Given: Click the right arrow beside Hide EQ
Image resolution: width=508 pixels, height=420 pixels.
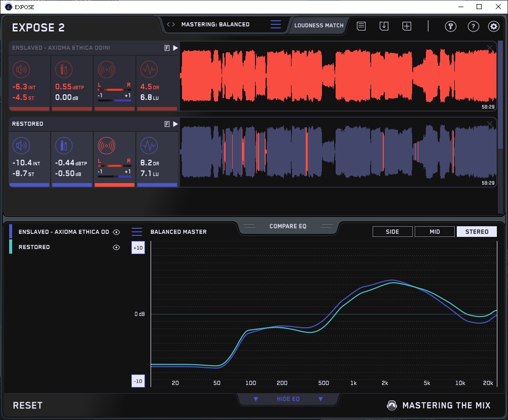Looking at the screenshot, I should click(x=320, y=399).
